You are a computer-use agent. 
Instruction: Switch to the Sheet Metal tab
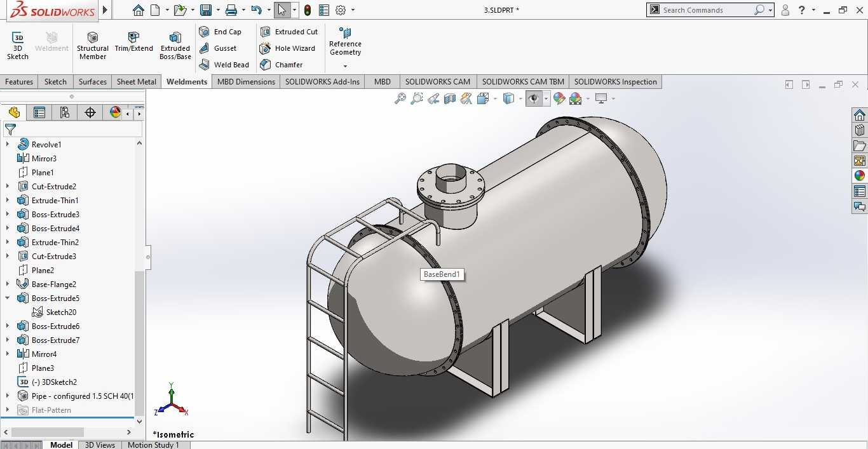[x=137, y=82]
